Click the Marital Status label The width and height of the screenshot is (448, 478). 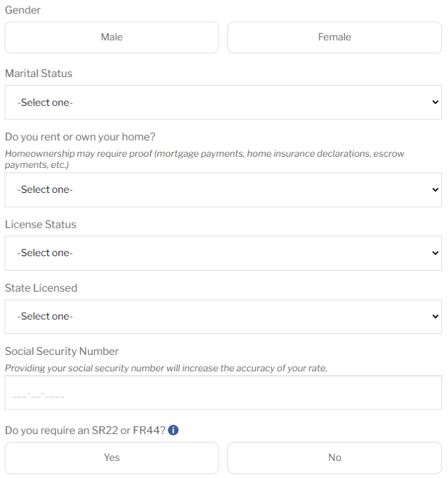[39, 73]
